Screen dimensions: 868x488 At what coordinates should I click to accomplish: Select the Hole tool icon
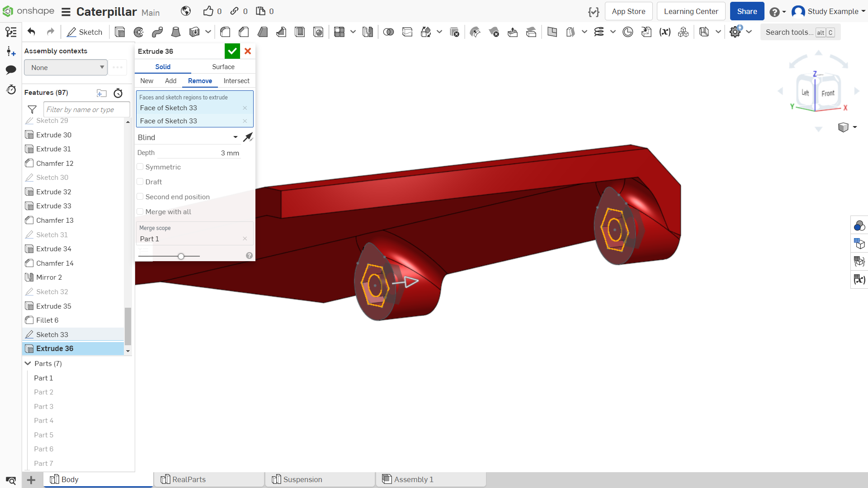(x=318, y=32)
